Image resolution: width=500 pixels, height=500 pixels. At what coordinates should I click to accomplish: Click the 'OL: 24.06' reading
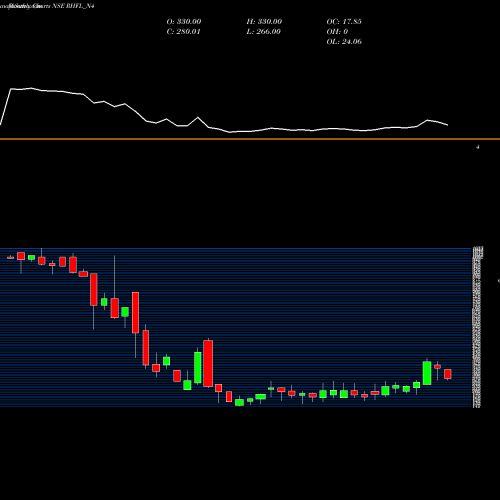(x=344, y=41)
